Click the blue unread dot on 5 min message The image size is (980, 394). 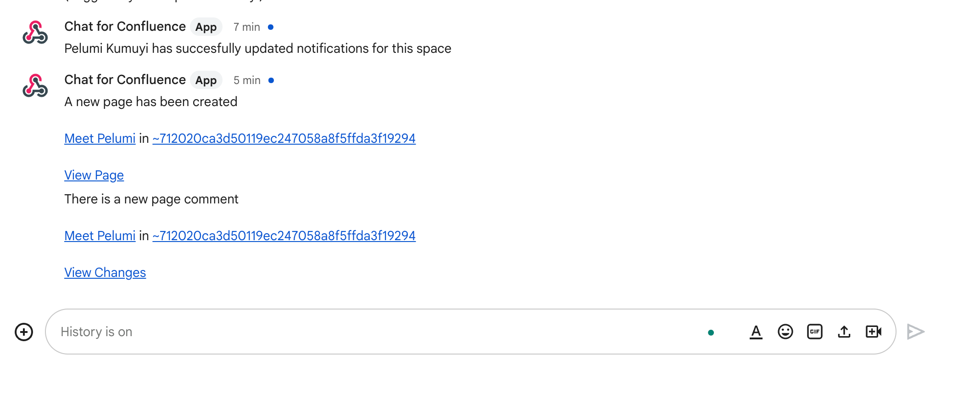pos(271,80)
